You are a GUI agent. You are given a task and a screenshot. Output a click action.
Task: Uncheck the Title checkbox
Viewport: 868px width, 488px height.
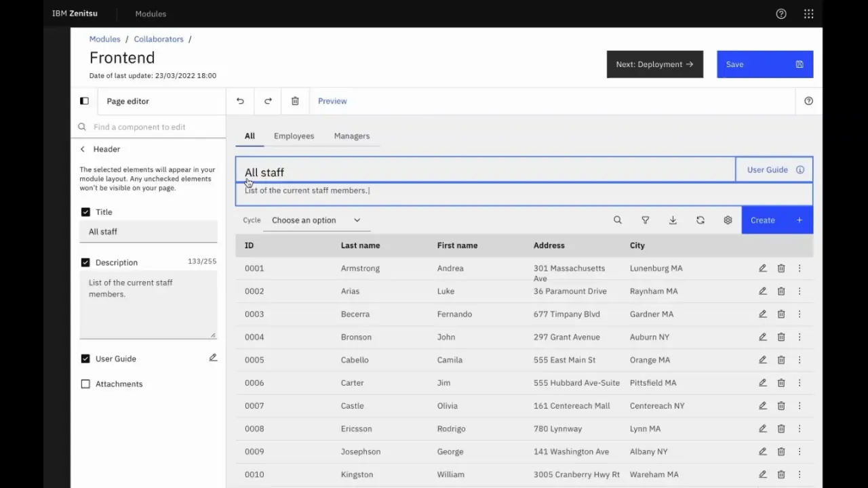tap(85, 212)
